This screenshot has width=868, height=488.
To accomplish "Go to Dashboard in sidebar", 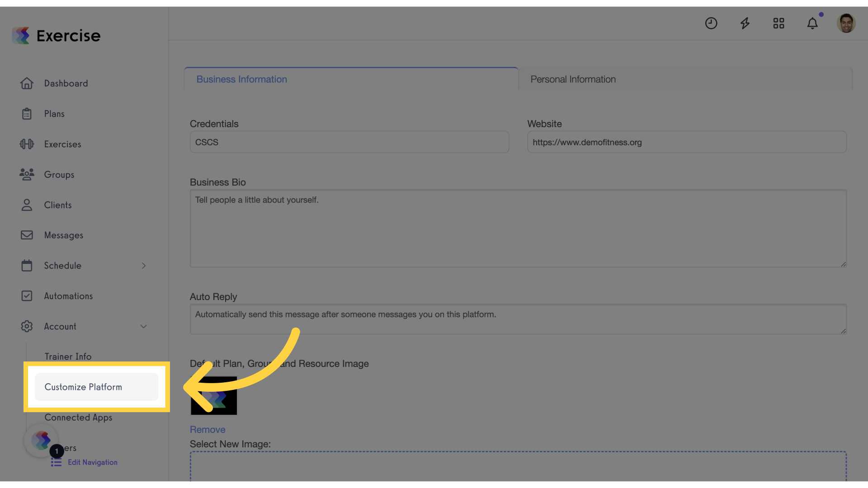I will pos(66,83).
